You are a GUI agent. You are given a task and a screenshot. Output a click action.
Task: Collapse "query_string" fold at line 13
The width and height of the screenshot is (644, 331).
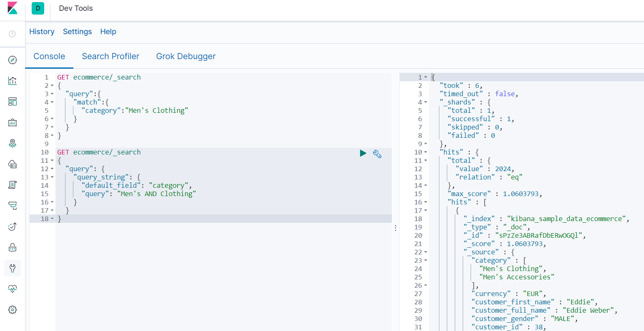pyautogui.click(x=52, y=177)
